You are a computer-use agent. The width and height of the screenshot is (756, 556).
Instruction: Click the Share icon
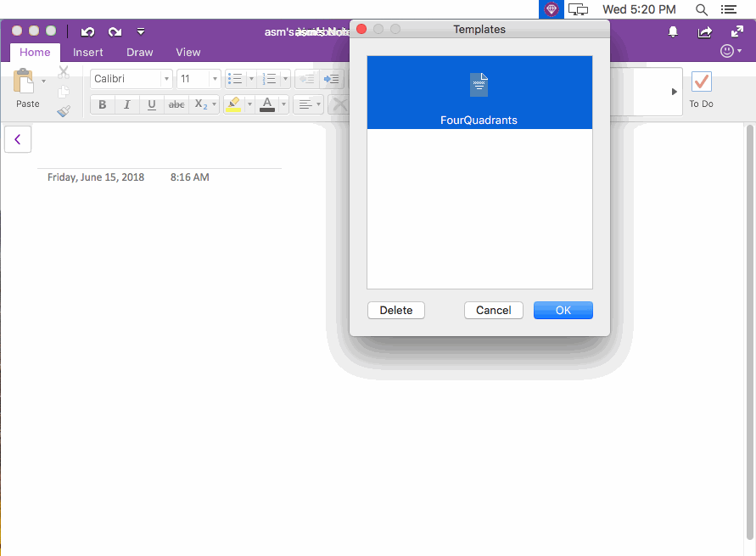[703, 31]
